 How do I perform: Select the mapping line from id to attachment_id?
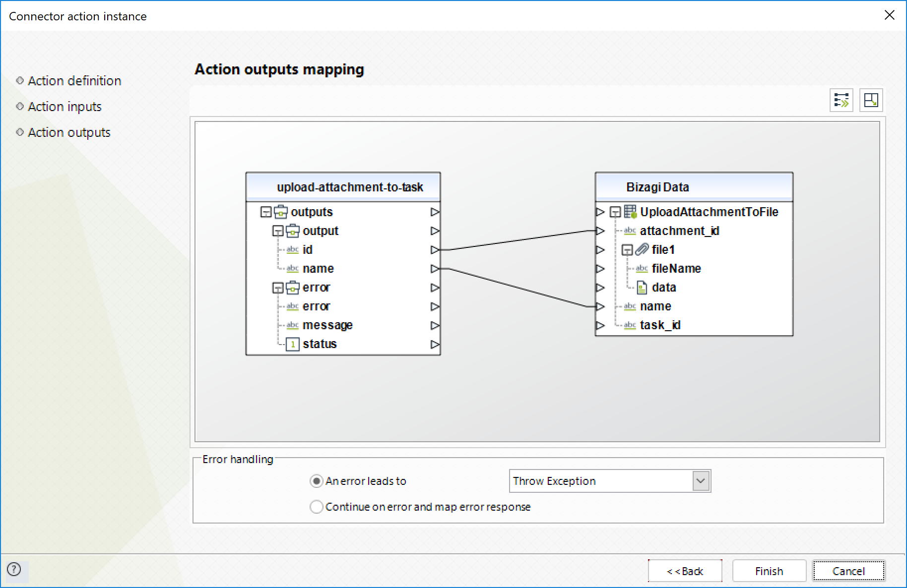pyautogui.click(x=518, y=240)
